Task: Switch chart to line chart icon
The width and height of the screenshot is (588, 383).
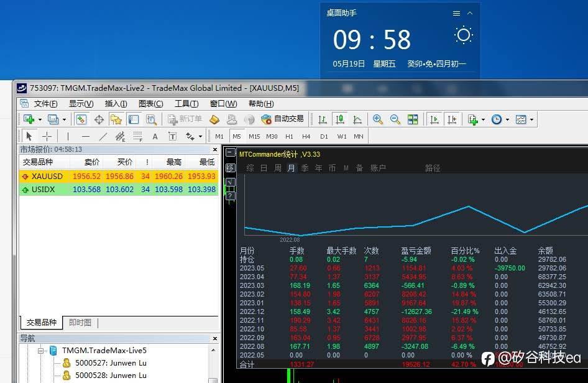Action: tap(357, 119)
